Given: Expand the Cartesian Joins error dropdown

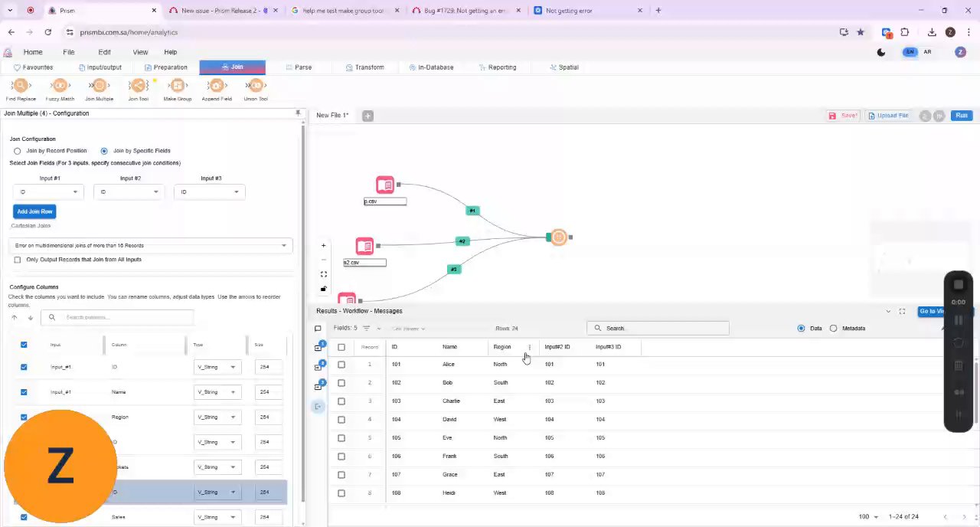Looking at the screenshot, I should pos(150,246).
